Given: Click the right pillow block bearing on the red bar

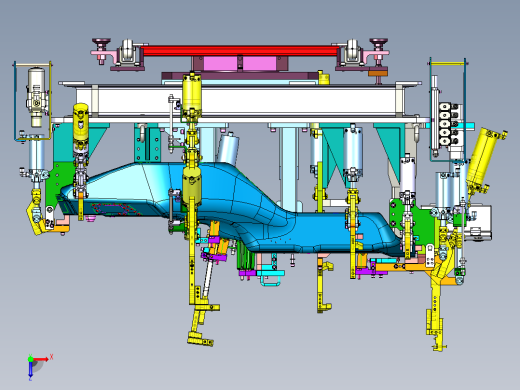Looking at the screenshot, I should (x=353, y=52).
